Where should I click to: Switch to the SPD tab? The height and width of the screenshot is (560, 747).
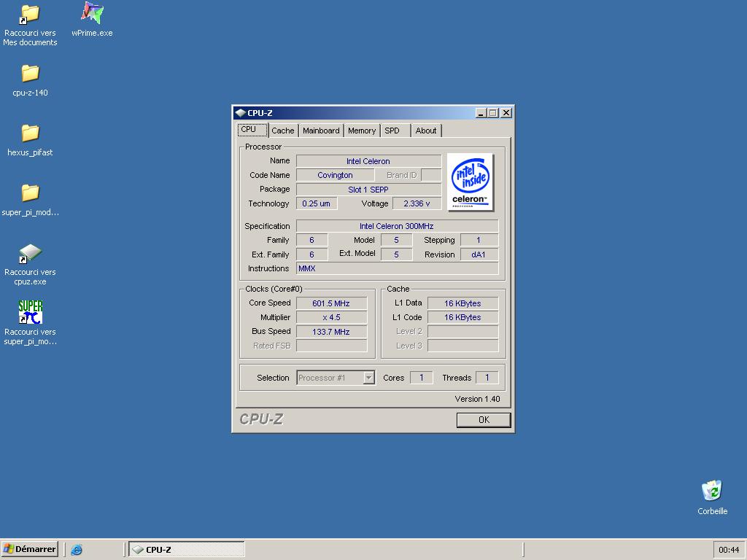click(395, 131)
